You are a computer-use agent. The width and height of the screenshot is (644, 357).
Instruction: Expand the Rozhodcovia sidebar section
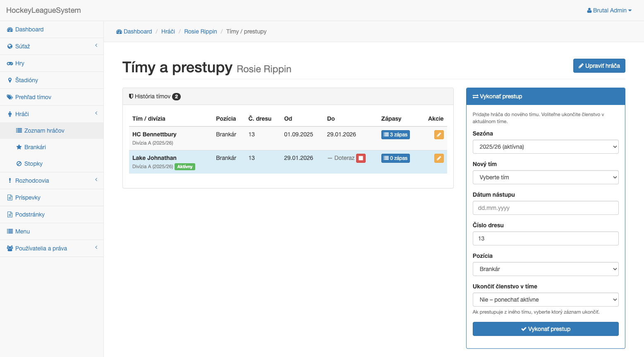click(52, 181)
